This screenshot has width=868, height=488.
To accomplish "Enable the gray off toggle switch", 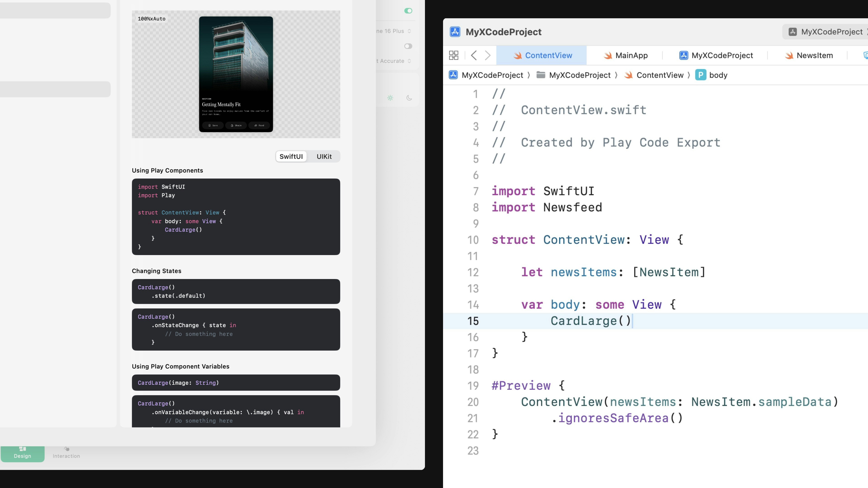I will coord(408,46).
